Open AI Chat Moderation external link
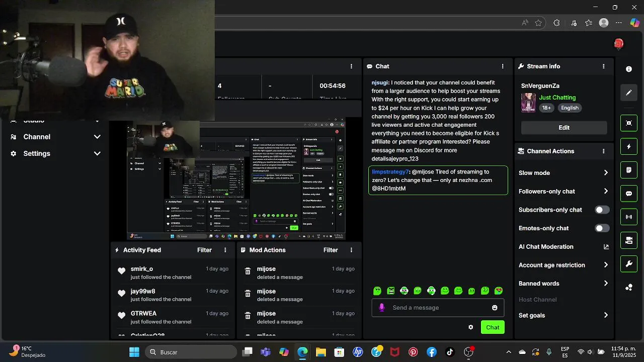The height and width of the screenshot is (362, 644). (606, 247)
